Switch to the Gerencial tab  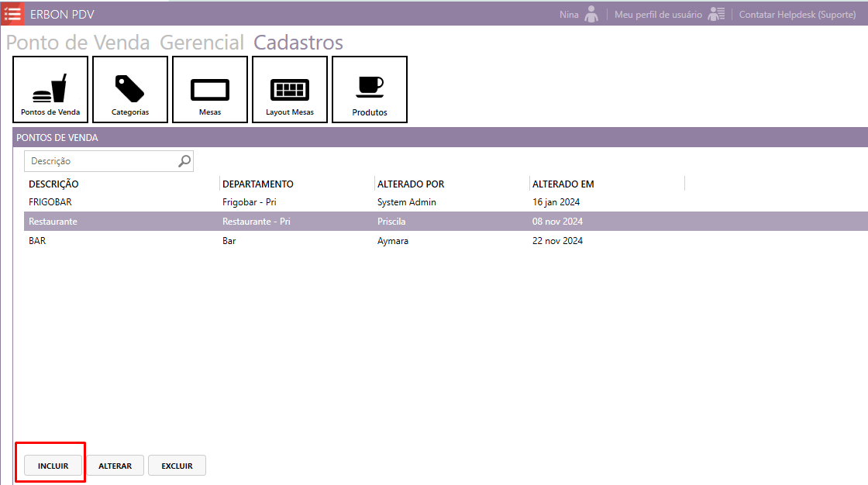tap(201, 43)
